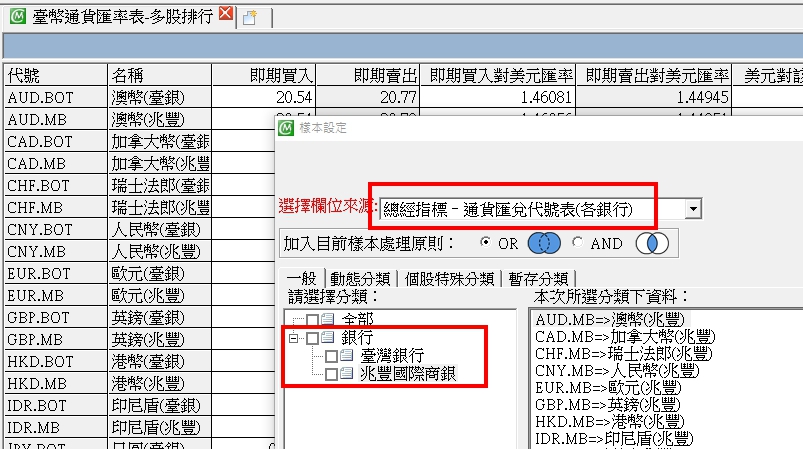
Task: Click the 澳幣(臺銀) name cell
Action: 159,97
